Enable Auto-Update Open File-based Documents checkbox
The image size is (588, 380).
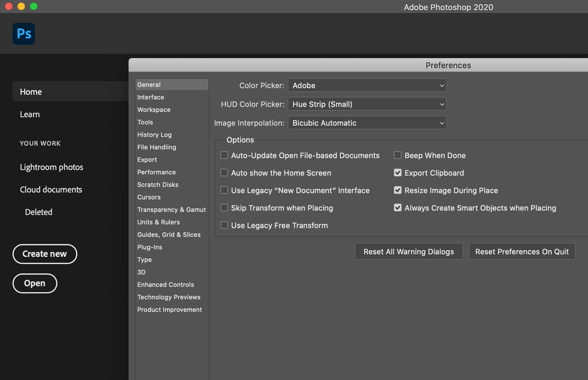[x=224, y=156]
